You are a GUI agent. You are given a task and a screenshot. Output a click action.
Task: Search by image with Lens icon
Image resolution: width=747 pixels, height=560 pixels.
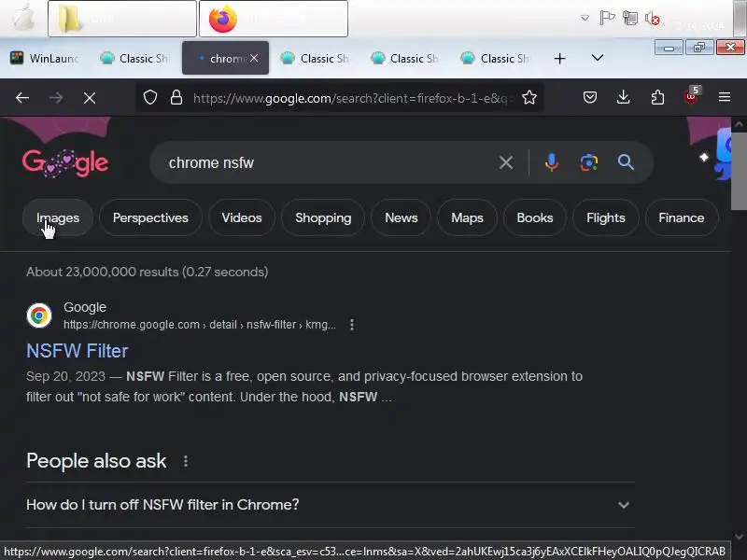coord(589,162)
